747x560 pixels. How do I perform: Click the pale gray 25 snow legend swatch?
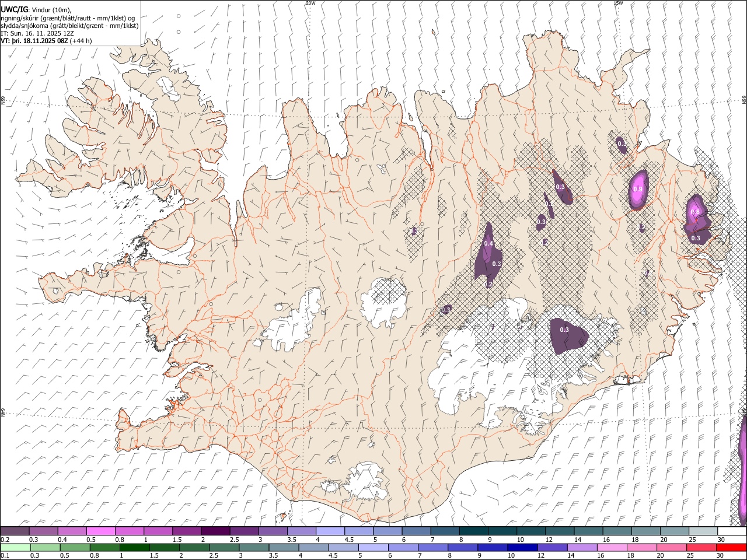click(x=703, y=531)
